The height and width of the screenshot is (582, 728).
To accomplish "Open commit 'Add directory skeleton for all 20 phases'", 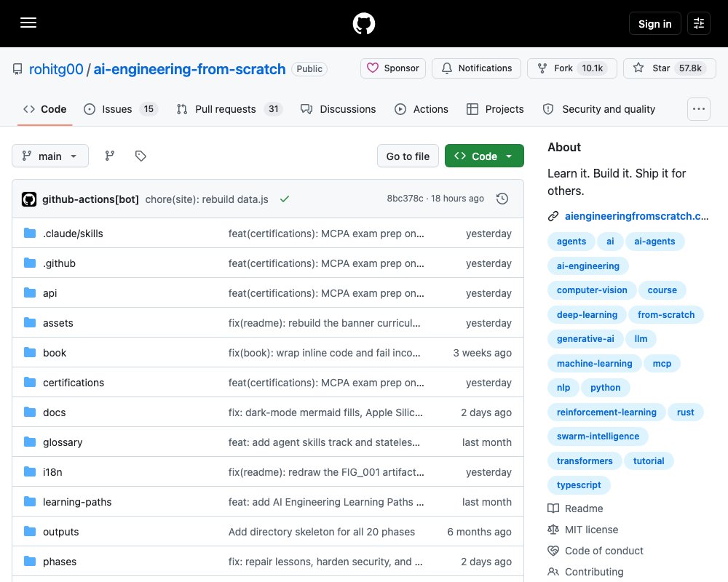I will 321,531.
